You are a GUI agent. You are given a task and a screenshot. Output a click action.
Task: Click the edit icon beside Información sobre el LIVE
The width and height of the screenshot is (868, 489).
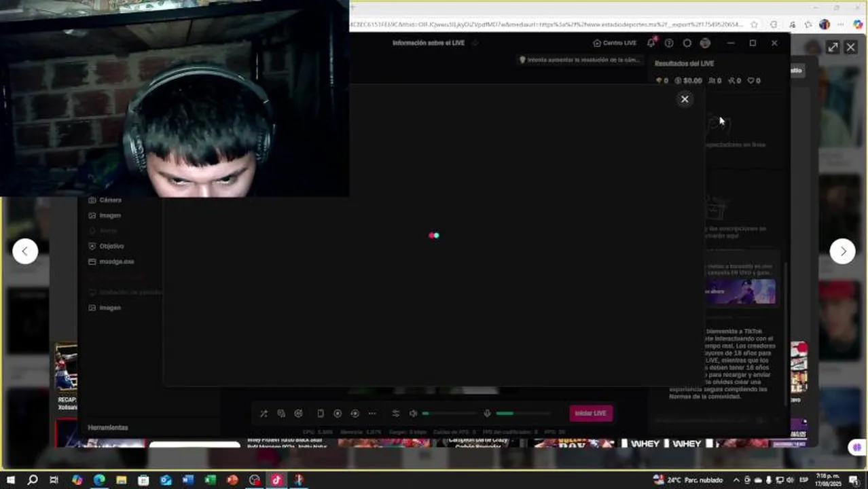click(x=475, y=43)
